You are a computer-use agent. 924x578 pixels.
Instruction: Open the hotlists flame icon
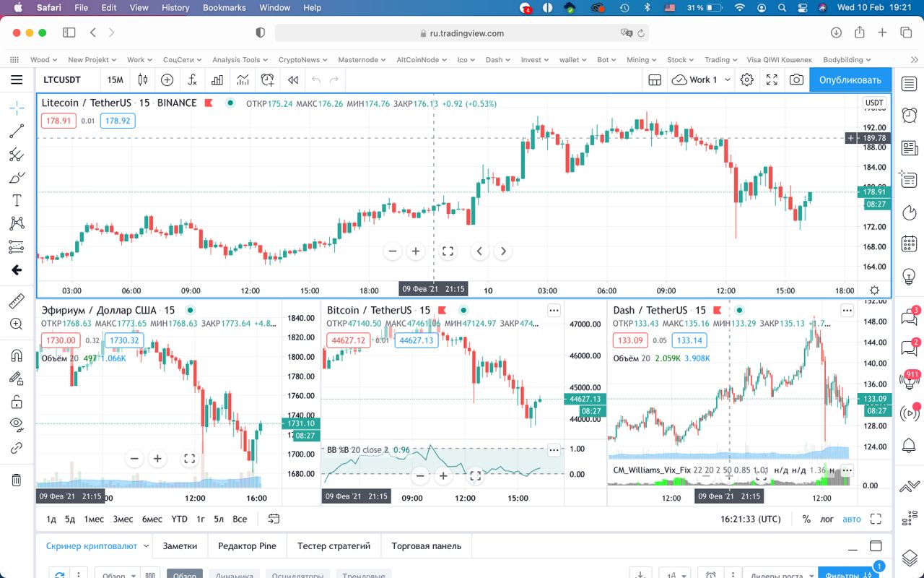(x=909, y=212)
